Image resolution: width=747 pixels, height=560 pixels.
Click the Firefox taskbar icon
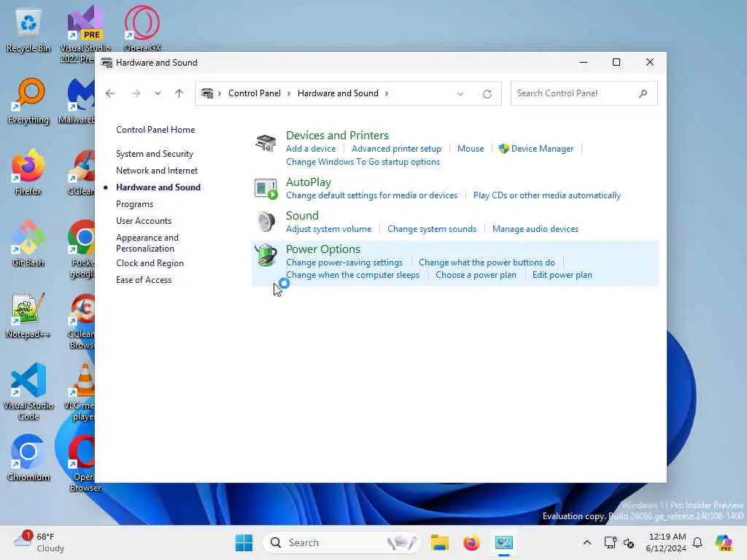click(x=471, y=542)
